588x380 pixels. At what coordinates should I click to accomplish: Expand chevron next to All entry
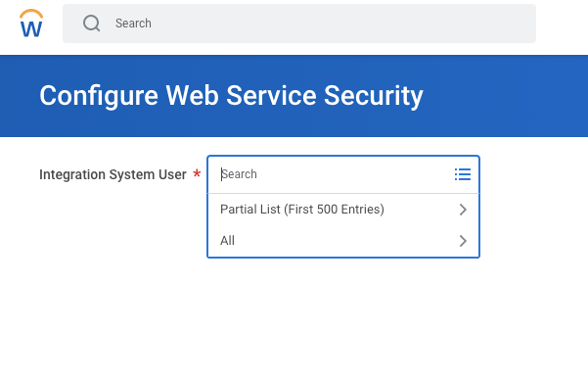pyautogui.click(x=463, y=241)
